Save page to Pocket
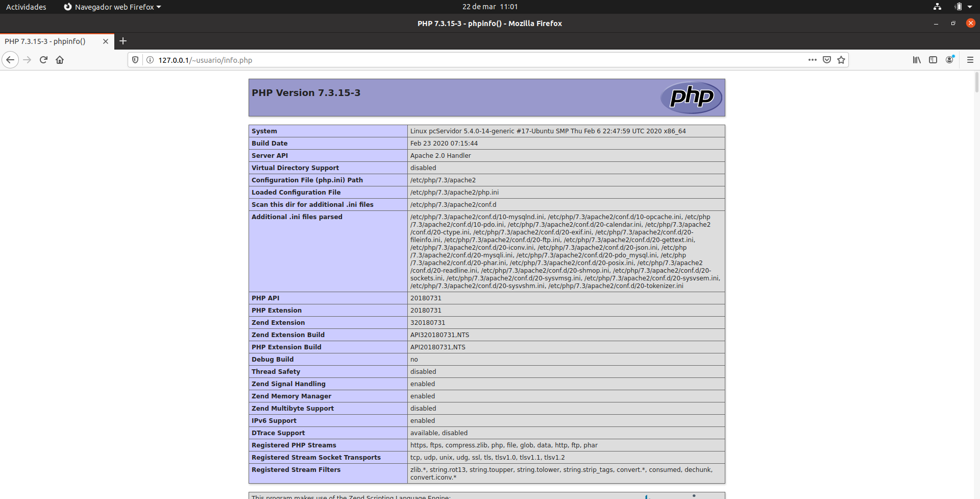Image resolution: width=980 pixels, height=499 pixels. pos(827,60)
